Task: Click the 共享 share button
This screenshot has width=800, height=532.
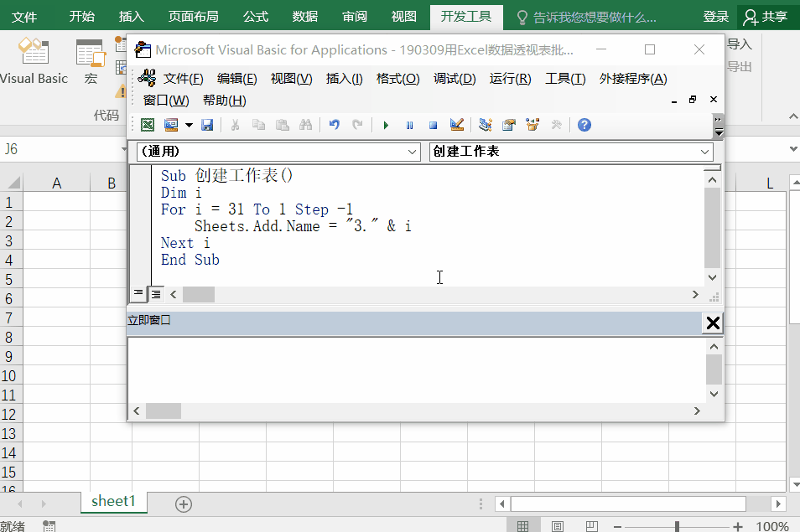Action: coord(766,17)
